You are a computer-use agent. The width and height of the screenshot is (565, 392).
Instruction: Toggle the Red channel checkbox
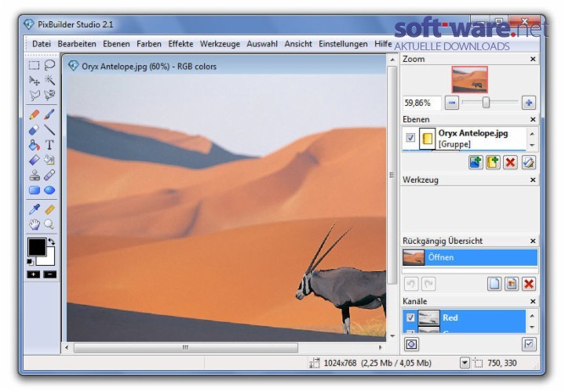(410, 318)
